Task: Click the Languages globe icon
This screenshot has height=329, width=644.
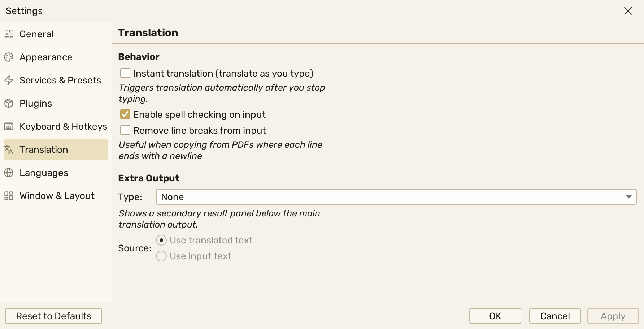Action: (9, 173)
